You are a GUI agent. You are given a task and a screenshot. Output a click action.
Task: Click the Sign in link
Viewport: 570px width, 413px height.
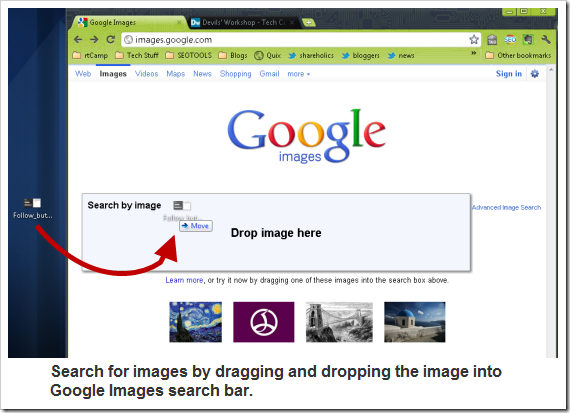coord(509,74)
